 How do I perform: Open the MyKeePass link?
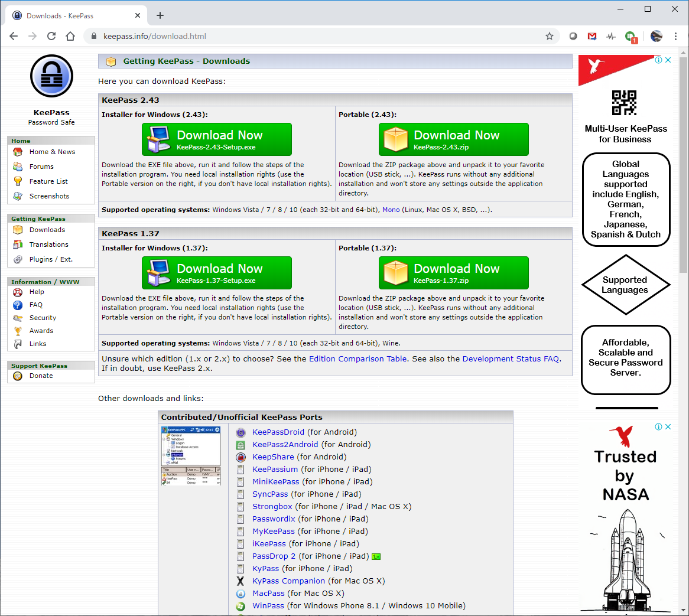[274, 532]
